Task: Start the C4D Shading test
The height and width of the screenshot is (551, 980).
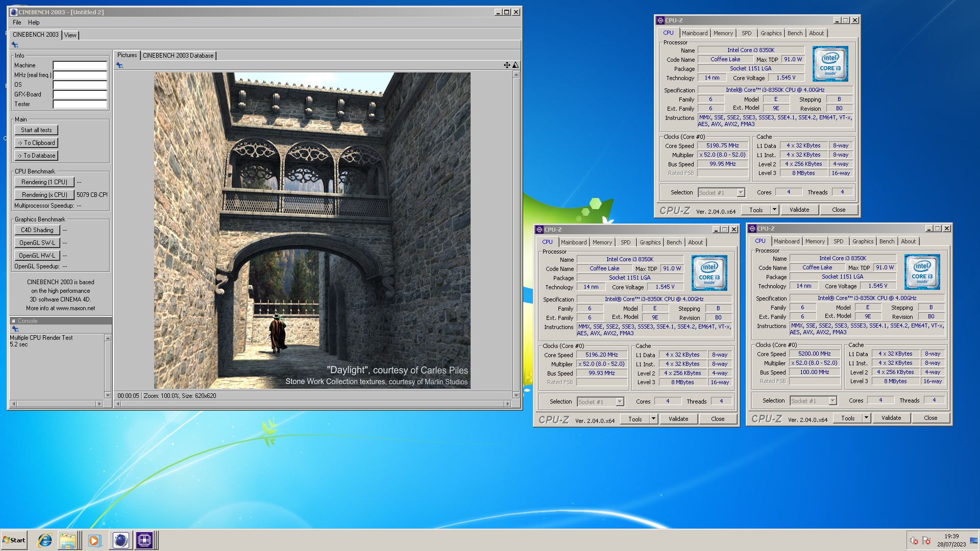Action: click(37, 230)
